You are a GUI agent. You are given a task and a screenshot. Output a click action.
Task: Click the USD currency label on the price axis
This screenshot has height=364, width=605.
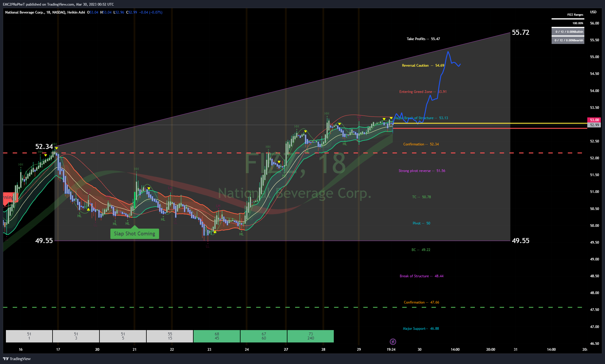point(593,12)
